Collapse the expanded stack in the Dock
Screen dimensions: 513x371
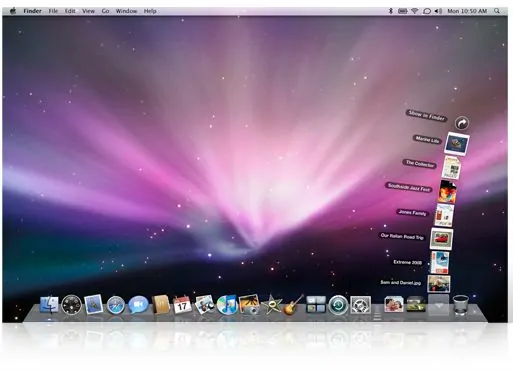[x=438, y=305]
